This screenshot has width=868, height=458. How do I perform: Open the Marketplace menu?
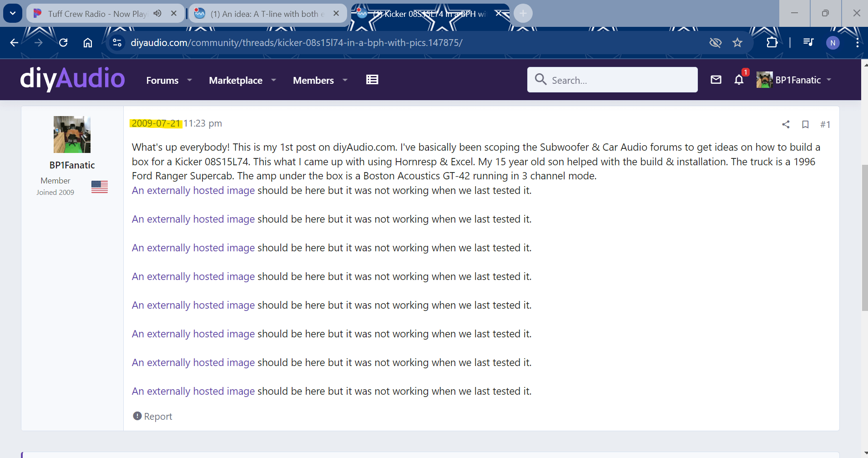236,80
